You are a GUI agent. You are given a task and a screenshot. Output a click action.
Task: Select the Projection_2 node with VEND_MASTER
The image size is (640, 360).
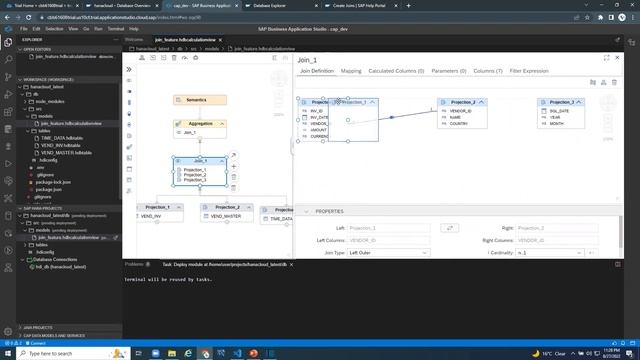(227, 213)
